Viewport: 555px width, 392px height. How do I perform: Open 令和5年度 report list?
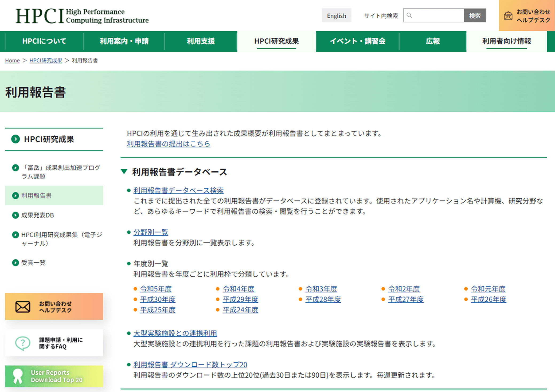(x=156, y=289)
